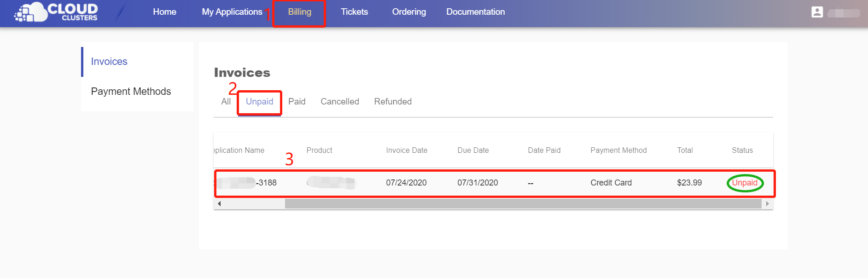Select the Unpaid invoices tab
Screen dimensions: 868x278
[x=259, y=102]
